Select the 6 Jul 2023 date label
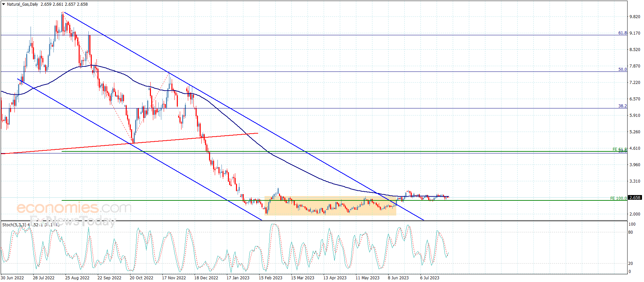644x282 pixels. (x=430, y=278)
